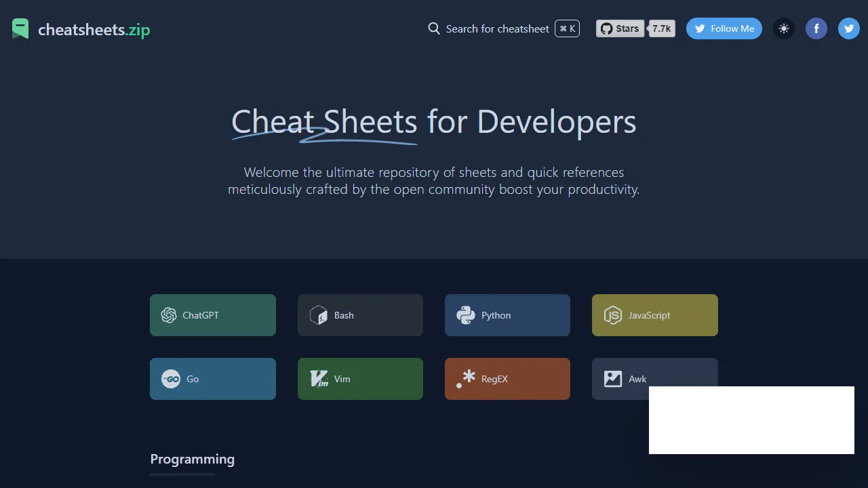The image size is (868, 488).
Task: Click the 7.7k star count badge
Action: [x=662, y=28]
